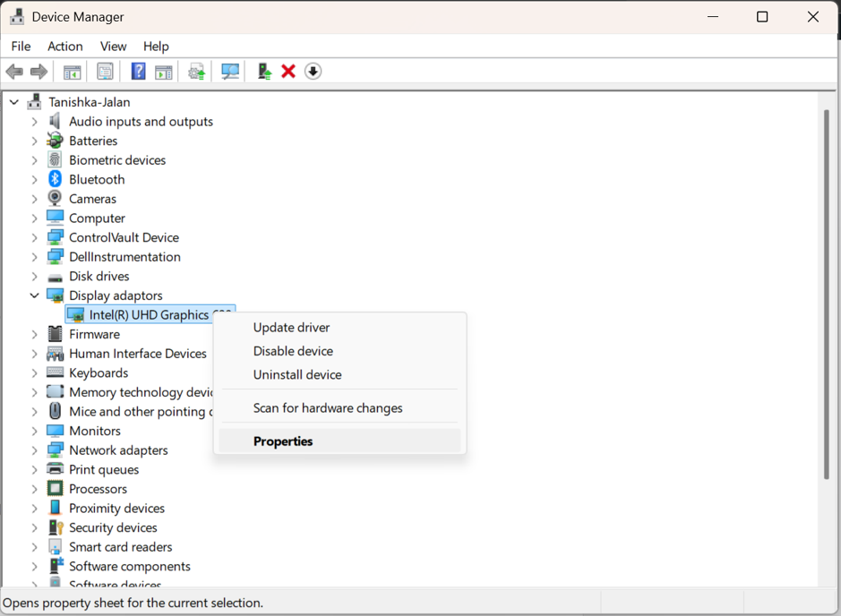
Task: Select the DellInstrumentation tree row
Action: pyautogui.click(x=124, y=257)
